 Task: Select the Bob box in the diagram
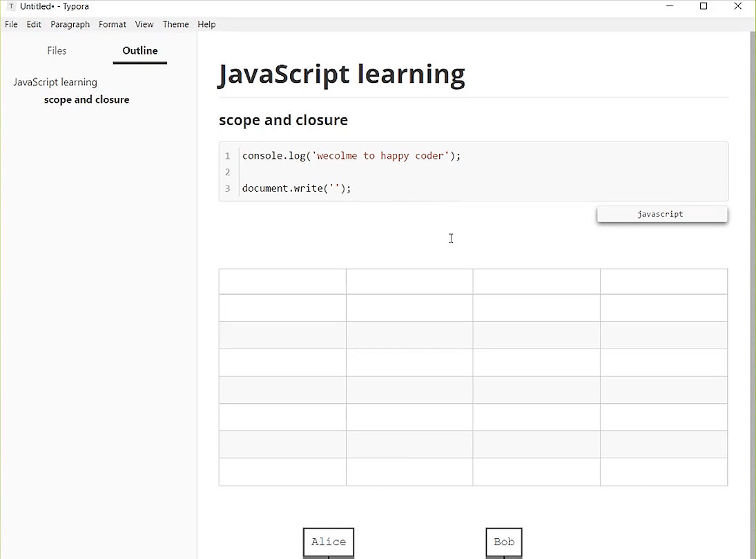coord(504,542)
